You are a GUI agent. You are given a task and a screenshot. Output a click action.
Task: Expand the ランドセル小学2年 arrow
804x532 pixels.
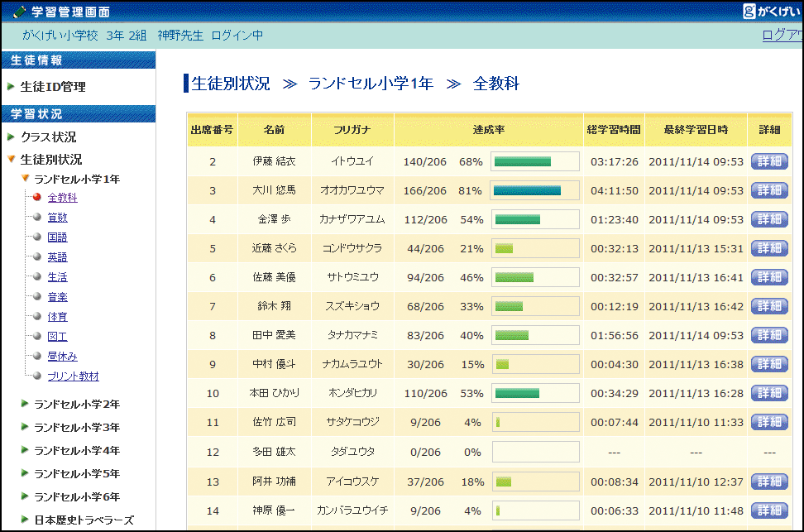pyautogui.click(x=24, y=404)
